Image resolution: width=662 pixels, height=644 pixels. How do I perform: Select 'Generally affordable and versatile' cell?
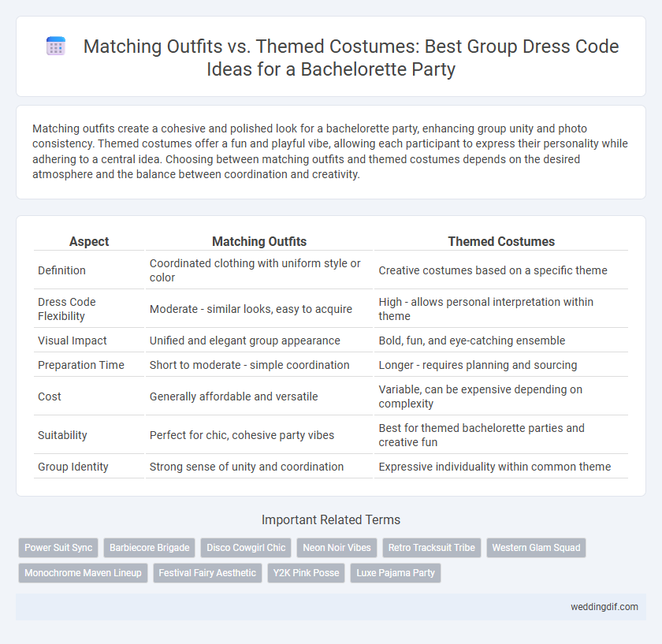coord(259,396)
